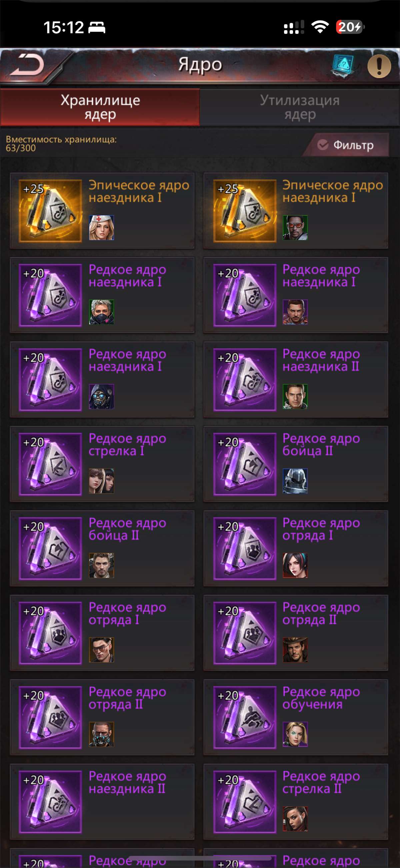This screenshot has width=400, height=868.
Task: Select the Rare training core icon
Action: [x=245, y=717]
